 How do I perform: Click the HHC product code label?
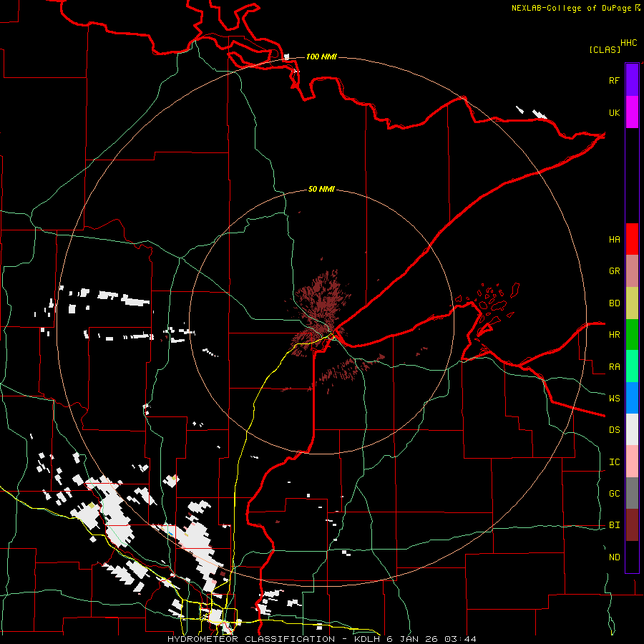(x=629, y=43)
